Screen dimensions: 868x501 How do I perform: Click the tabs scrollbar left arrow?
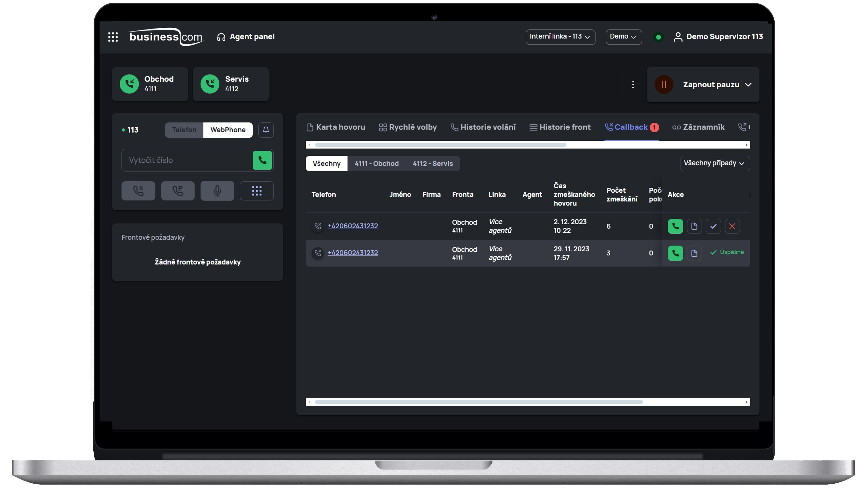click(309, 145)
